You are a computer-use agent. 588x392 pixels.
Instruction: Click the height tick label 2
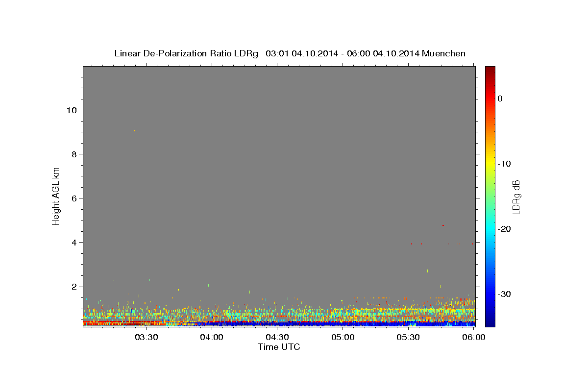(x=73, y=287)
